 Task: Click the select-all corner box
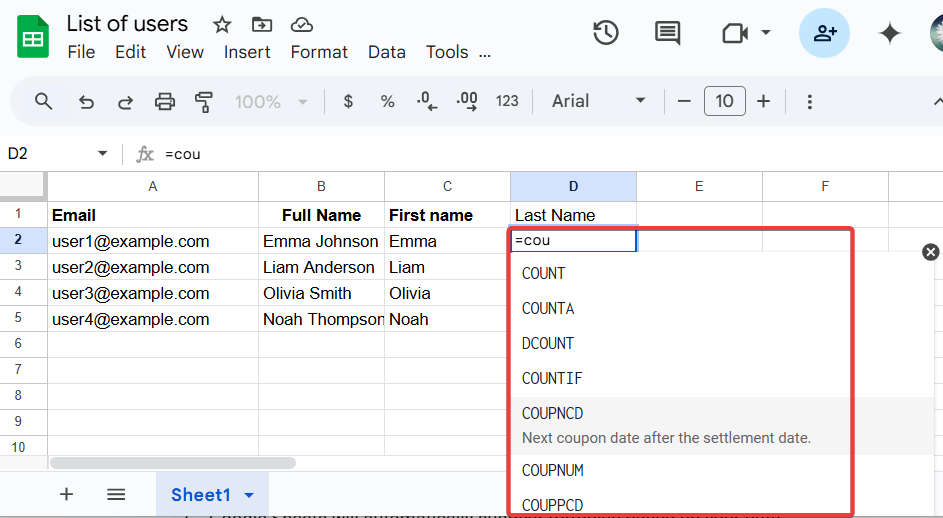point(22,185)
